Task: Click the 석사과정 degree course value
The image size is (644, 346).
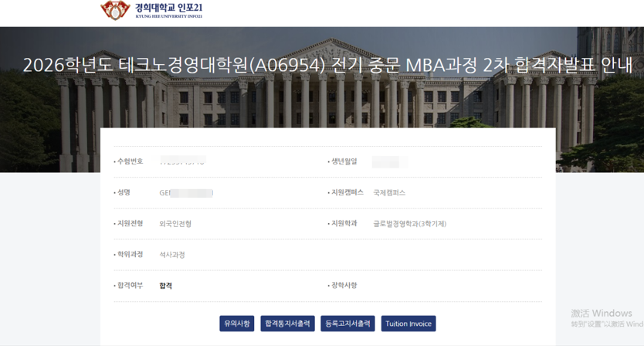Action: coord(172,255)
